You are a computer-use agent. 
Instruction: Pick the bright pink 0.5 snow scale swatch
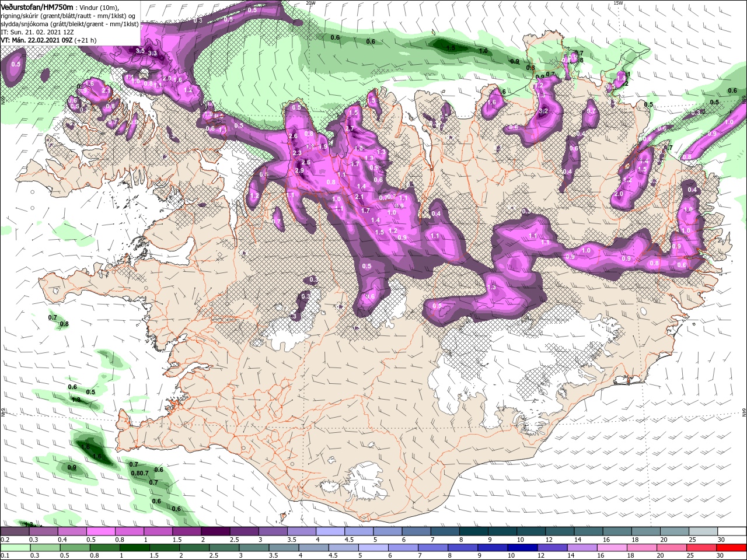coord(100,531)
